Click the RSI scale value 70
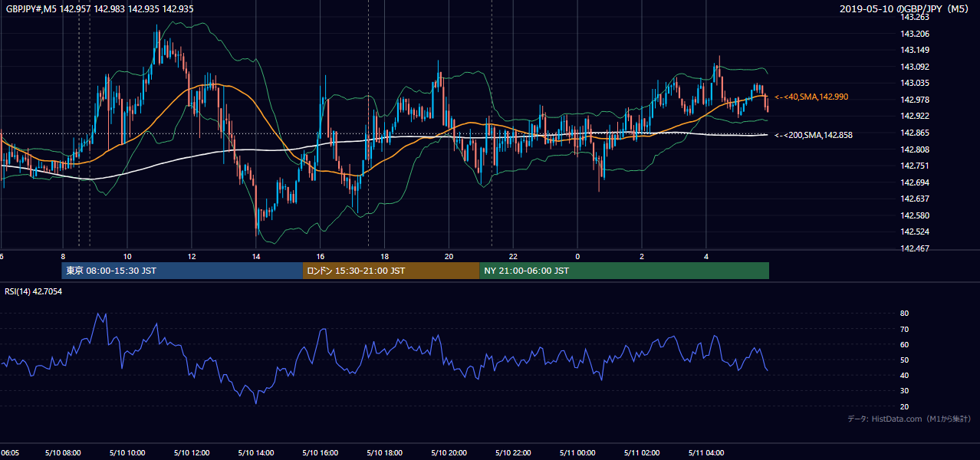This screenshot has height=460, width=980. (x=905, y=329)
